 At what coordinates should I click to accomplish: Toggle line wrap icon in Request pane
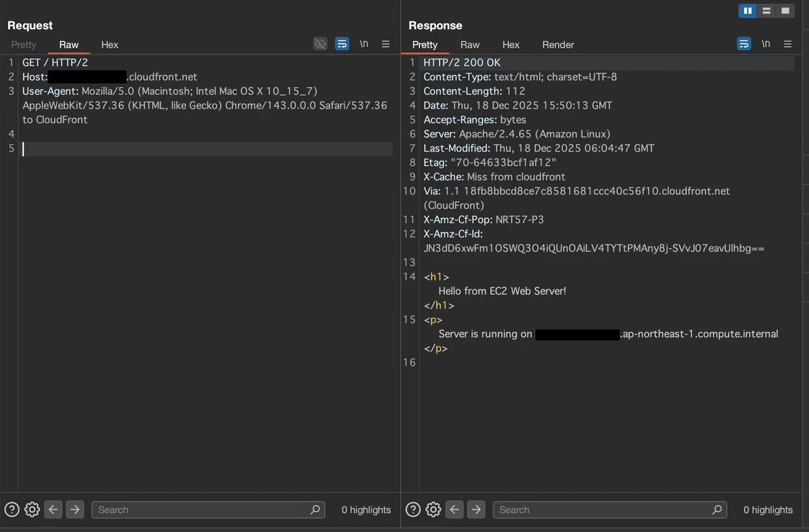point(342,44)
